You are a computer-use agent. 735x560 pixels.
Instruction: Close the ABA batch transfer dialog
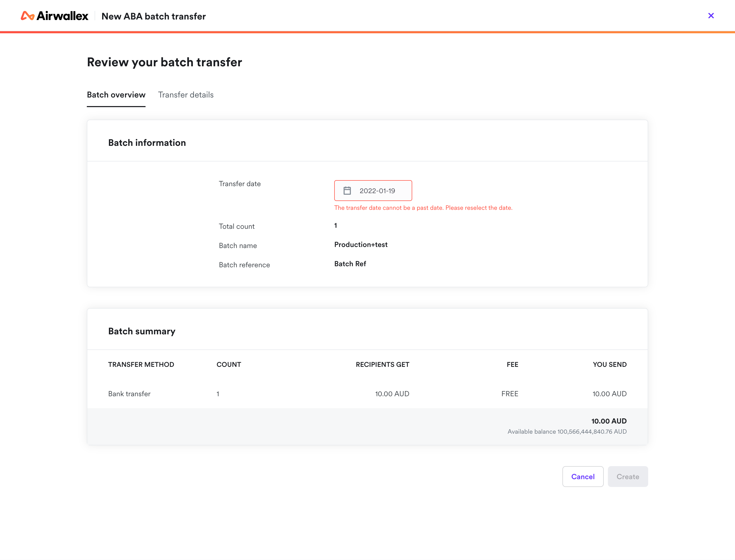711,16
